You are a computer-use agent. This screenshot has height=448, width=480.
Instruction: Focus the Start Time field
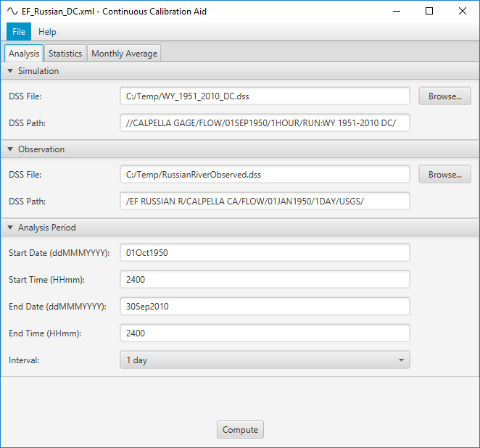click(x=265, y=279)
